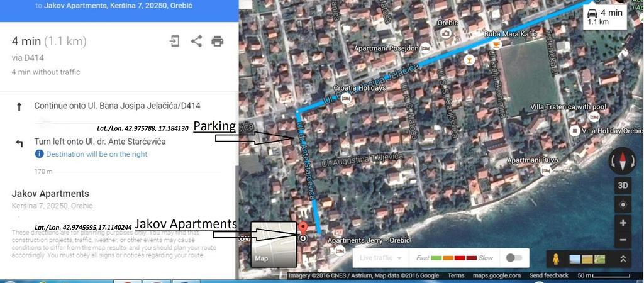Select the Orebic camera photo marker

(x=445, y=33)
